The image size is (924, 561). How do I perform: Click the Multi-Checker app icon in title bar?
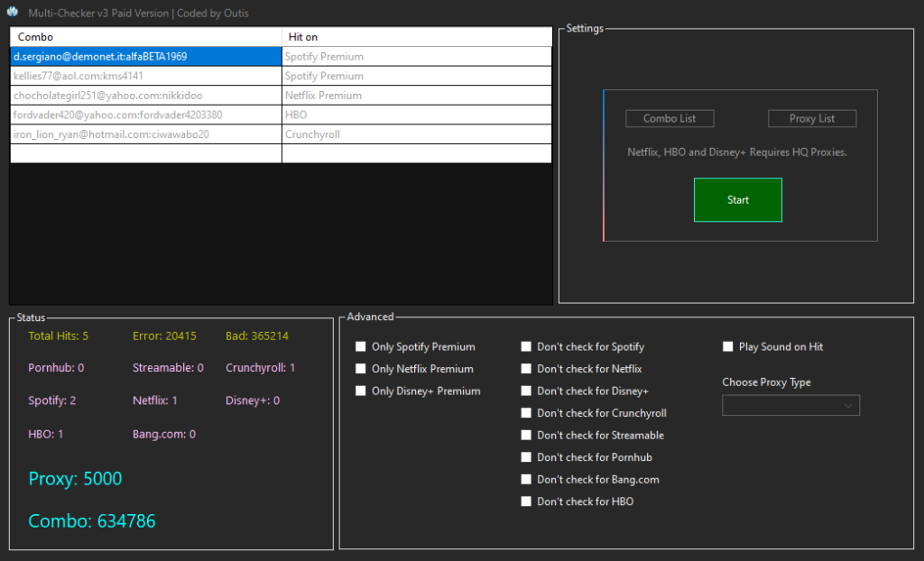pos(13,12)
